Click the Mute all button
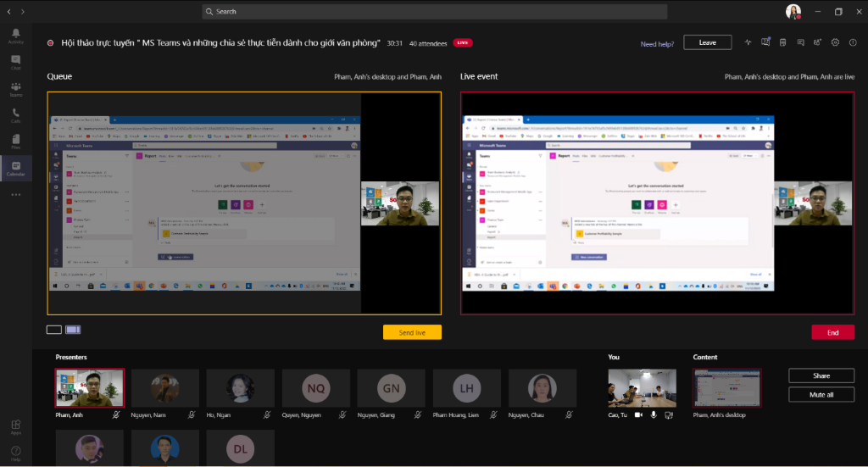 pyautogui.click(x=821, y=394)
